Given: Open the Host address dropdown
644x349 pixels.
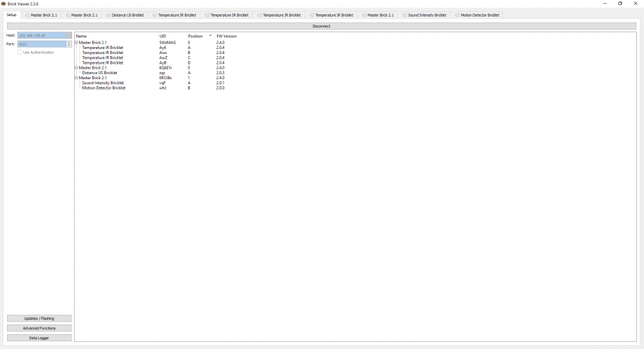Looking at the screenshot, I should click(x=69, y=35).
